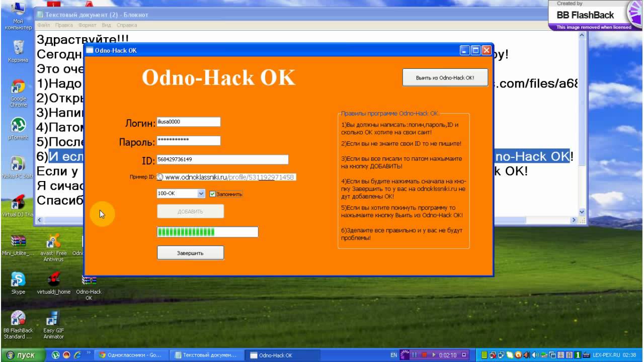Click the volume speaker icon in the system tray
This screenshot has width=644, height=362.
[x=535, y=355]
